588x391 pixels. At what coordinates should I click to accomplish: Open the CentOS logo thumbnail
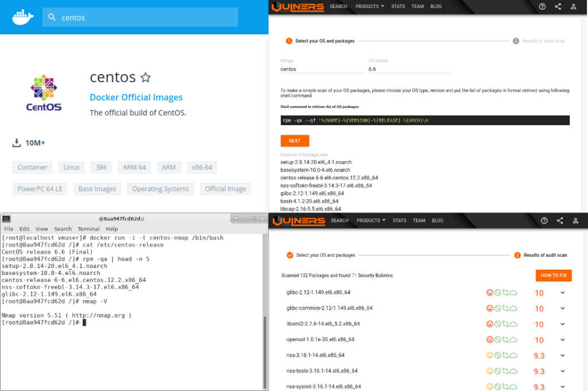tap(44, 92)
